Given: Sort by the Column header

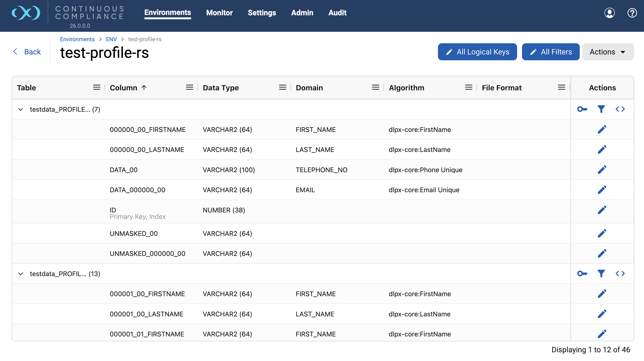Looking at the screenshot, I should pyautogui.click(x=124, y=88).
